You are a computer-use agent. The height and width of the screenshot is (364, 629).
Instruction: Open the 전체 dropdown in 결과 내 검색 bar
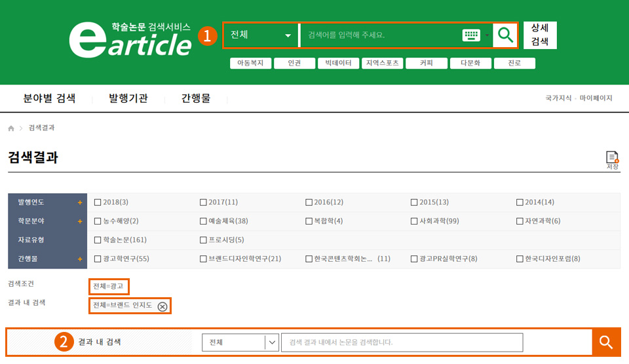click(x=240, y=342)
